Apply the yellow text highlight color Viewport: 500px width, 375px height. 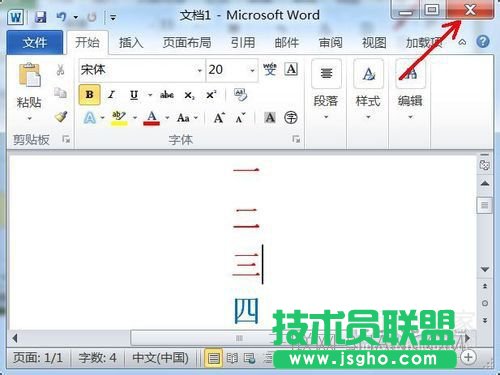coord(119,118)
